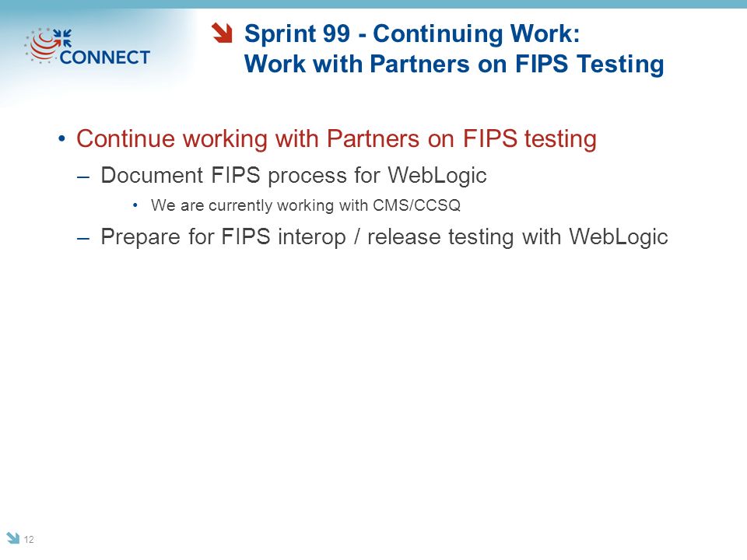Click the red arrow beside the slide title
The image size is (747, 560).
pyautogui.click(x=222, y=33)
